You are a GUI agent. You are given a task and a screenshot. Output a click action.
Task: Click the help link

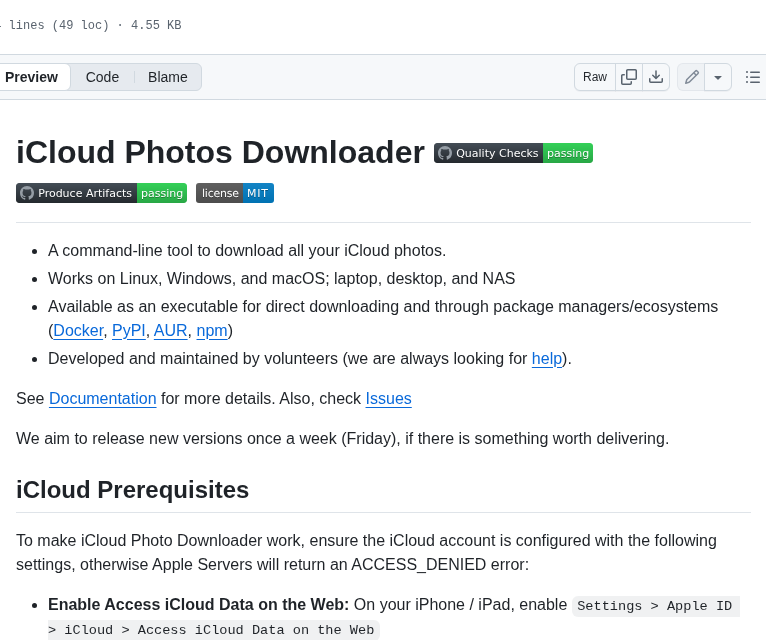click(547, 359)
